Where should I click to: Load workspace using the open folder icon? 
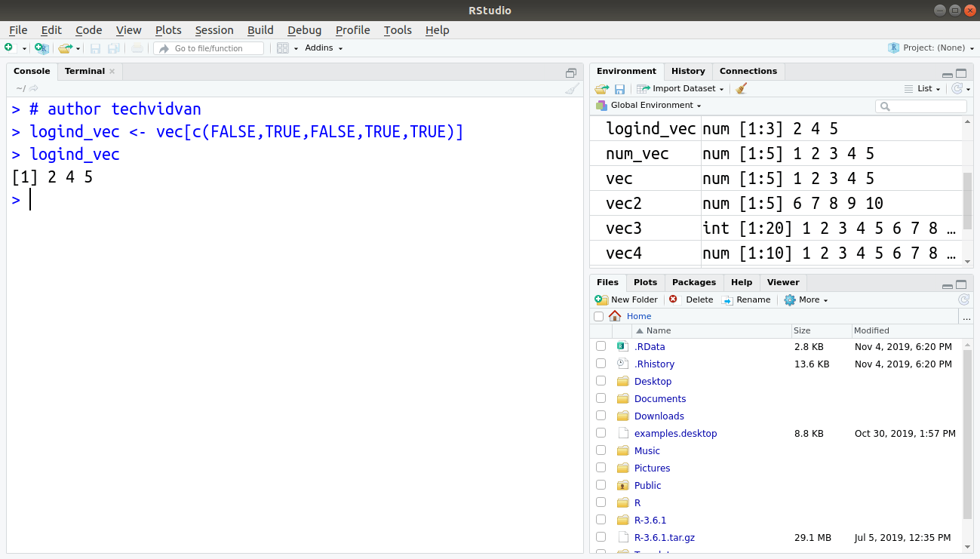click(601, 88)
